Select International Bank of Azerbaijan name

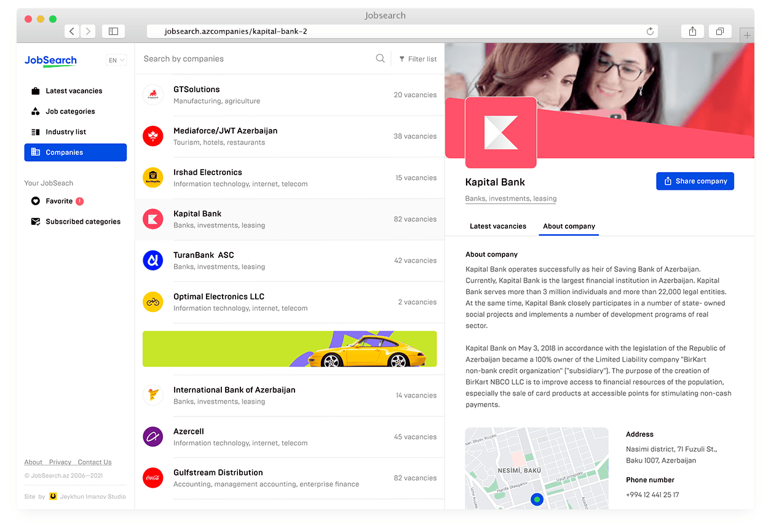[x=234, y=389]
